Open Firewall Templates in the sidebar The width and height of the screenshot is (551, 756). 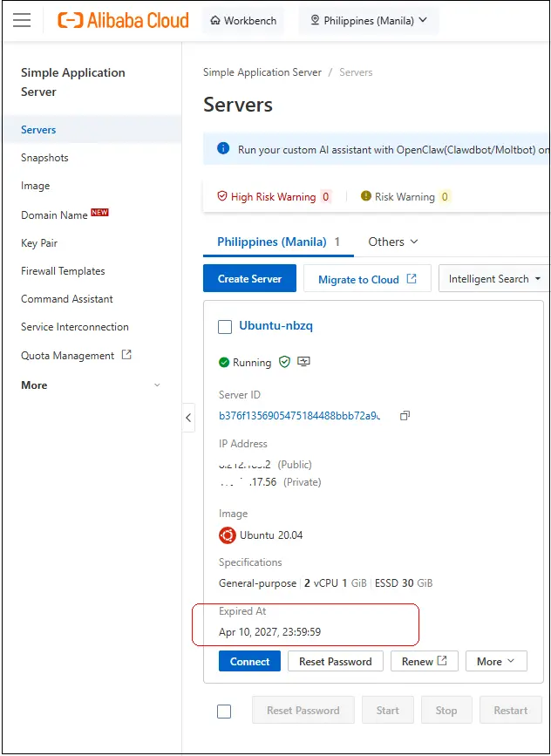click(63, 271)
